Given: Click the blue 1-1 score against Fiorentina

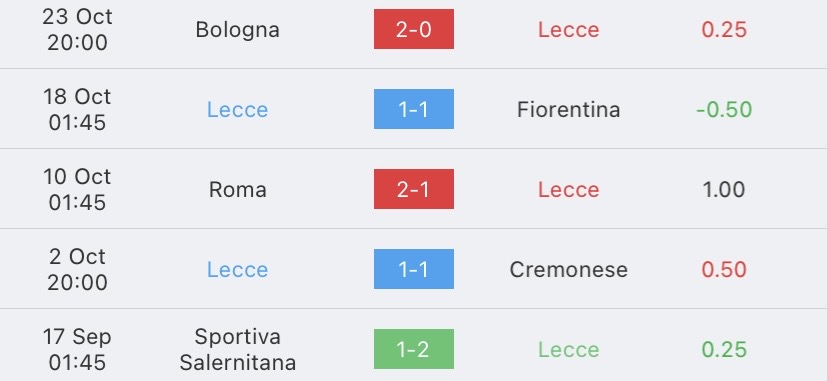Looking at the screenshot, I should 414,109.
